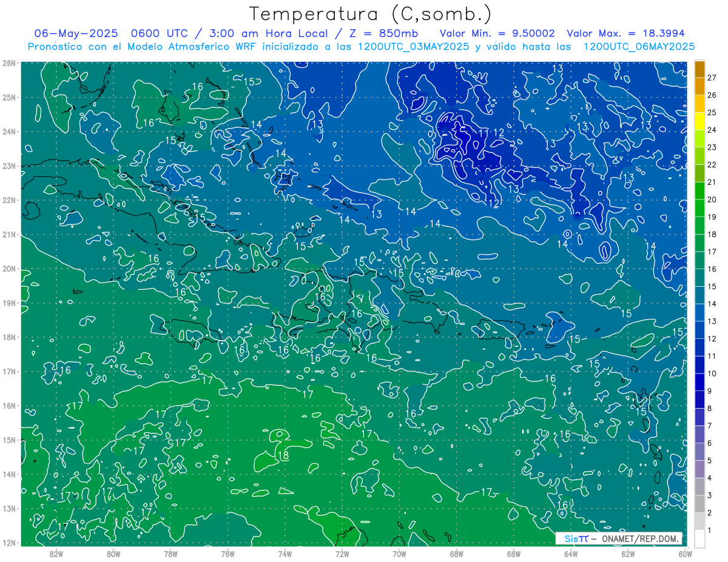728x562 pixels.
Task: Click the "74W" longitude axis label
Action: click(x=285, y=554)
